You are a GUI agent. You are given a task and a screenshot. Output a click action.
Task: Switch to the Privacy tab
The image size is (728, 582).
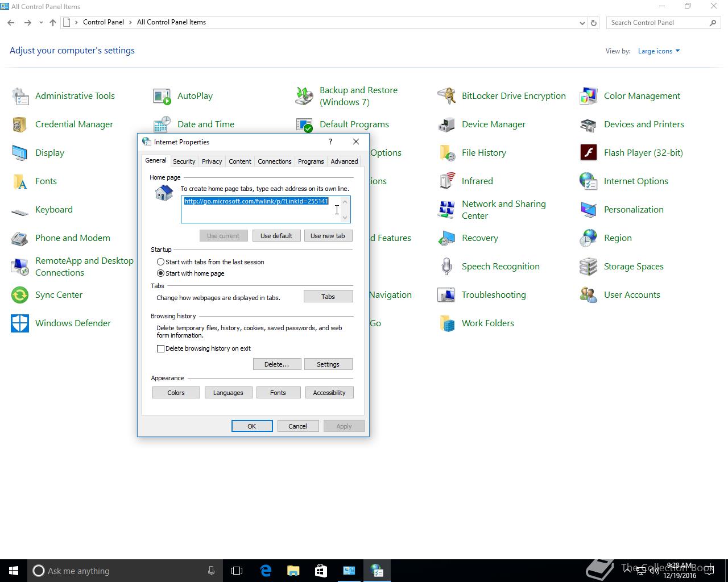tap(212, 161)
